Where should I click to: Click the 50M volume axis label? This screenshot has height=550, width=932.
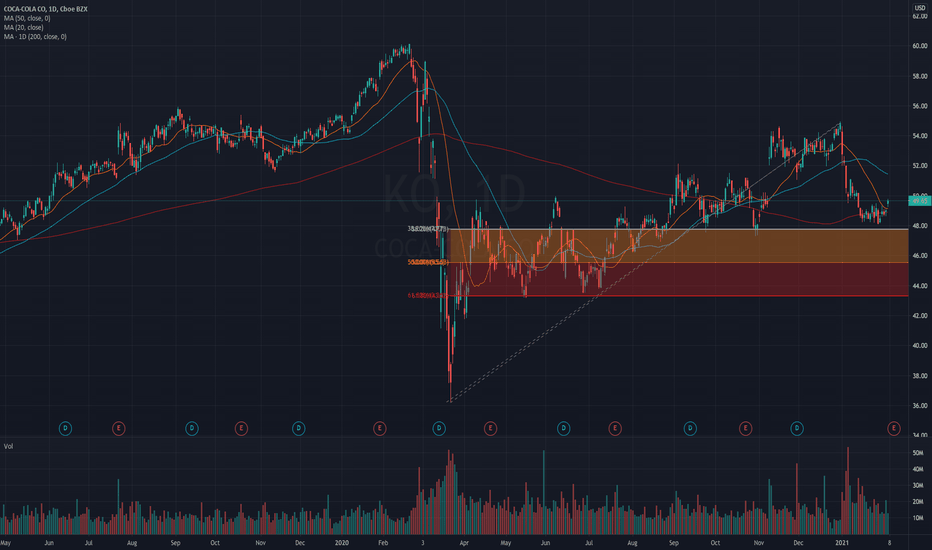coord(918,453)
